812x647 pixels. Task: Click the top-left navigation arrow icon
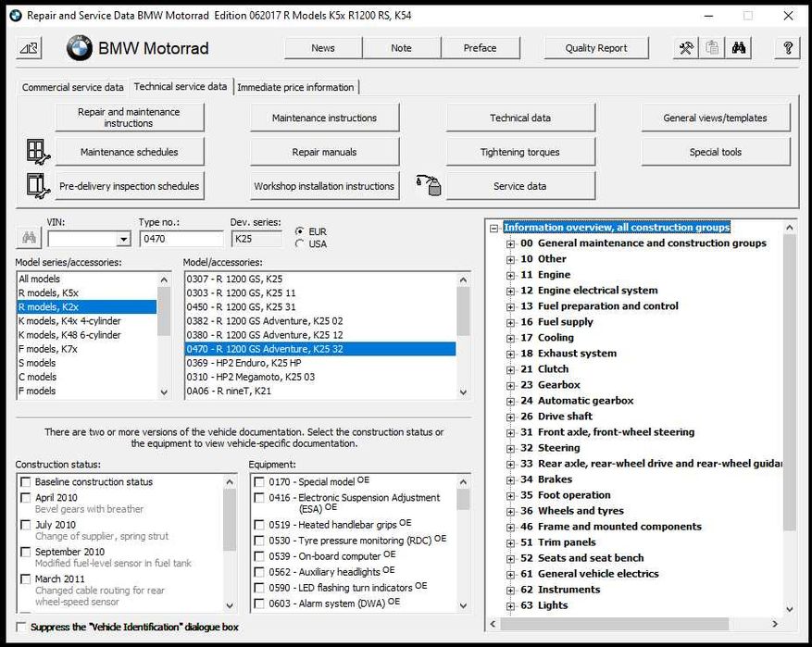(29, 48)
